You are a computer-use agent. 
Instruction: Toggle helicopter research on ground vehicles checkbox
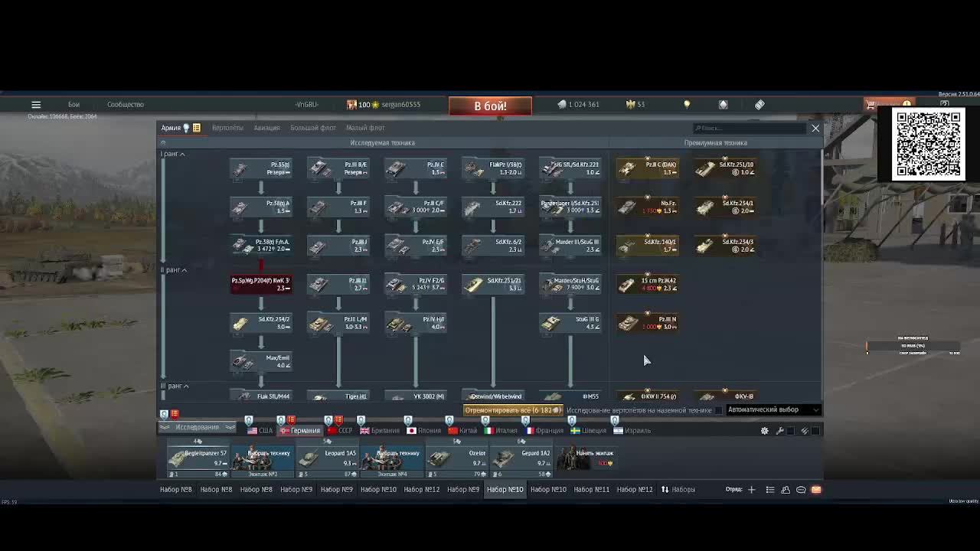(718, 410)
